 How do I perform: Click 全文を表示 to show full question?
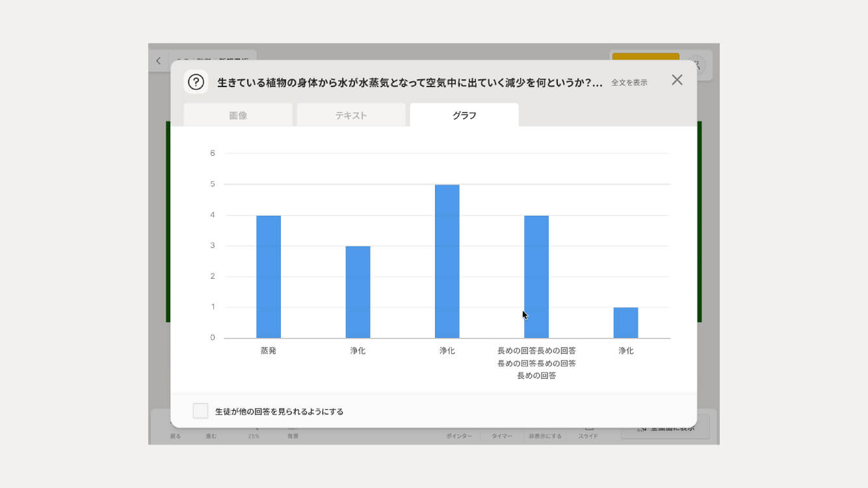pyautogui.click(x=629, y=83)
